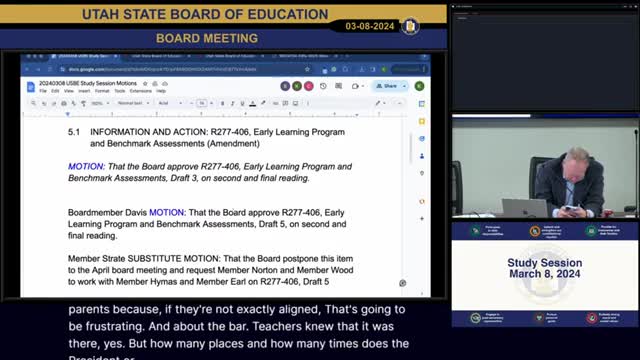Open the Help menu

click(x=161, y=91)
